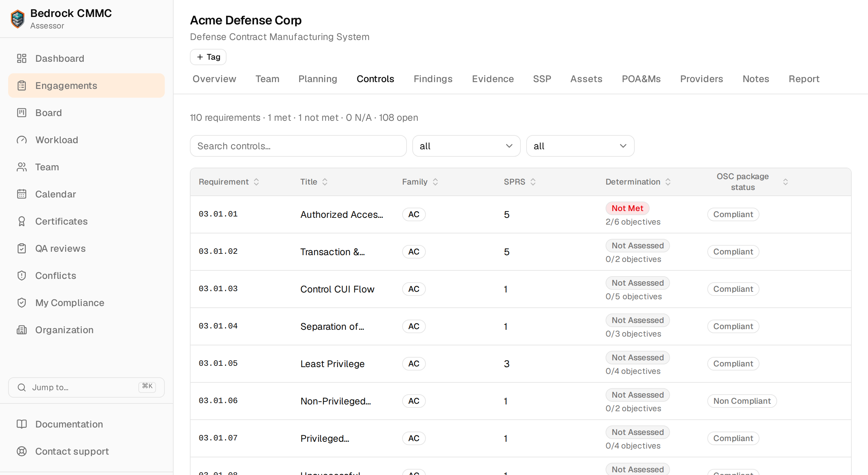The image size is (868, 475).
Task: Open the first 'all' filter dropdown
Action: pyautogui.click(x=466, y=146)
